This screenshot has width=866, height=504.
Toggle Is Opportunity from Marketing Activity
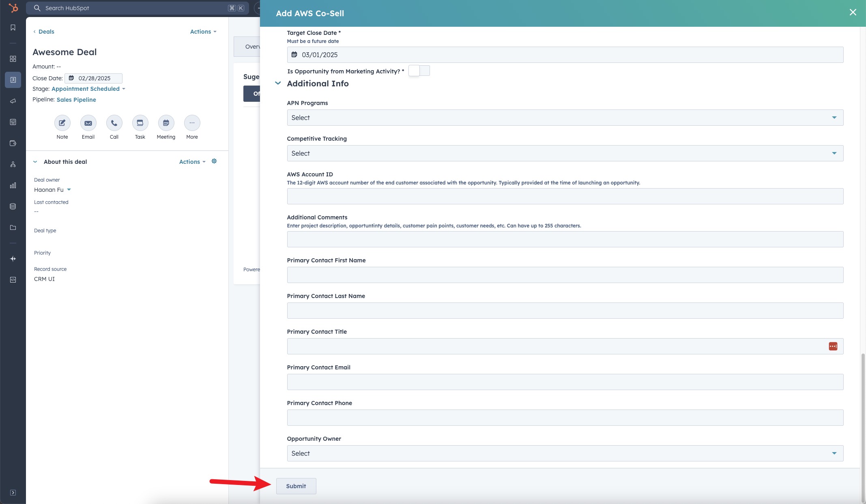pos(419,71)
